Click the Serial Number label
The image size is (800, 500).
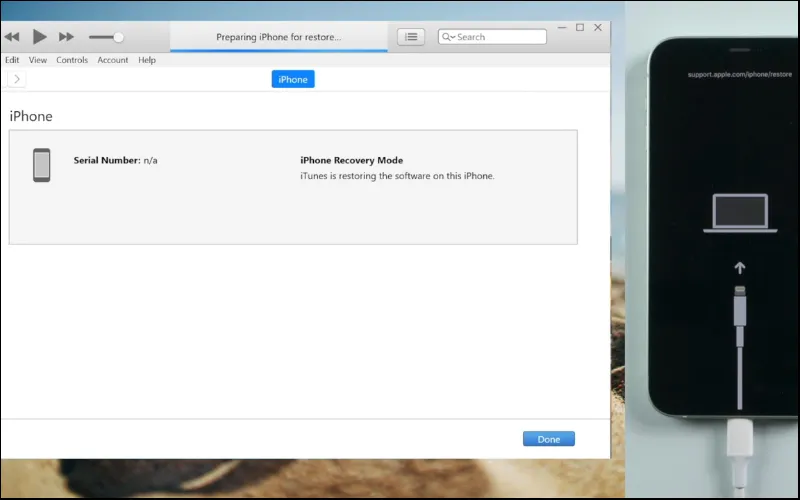pos(107,160)
